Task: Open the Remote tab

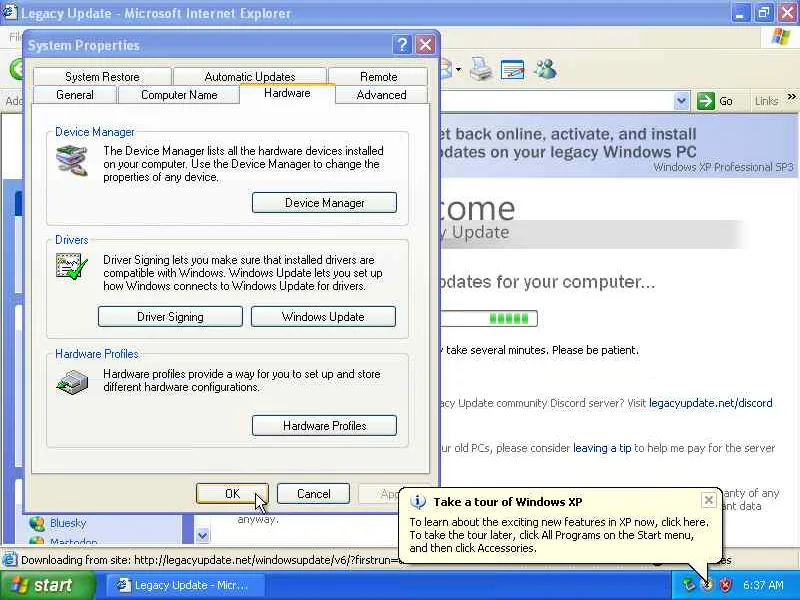Action: pyautogui.click(x=378, y=77)
